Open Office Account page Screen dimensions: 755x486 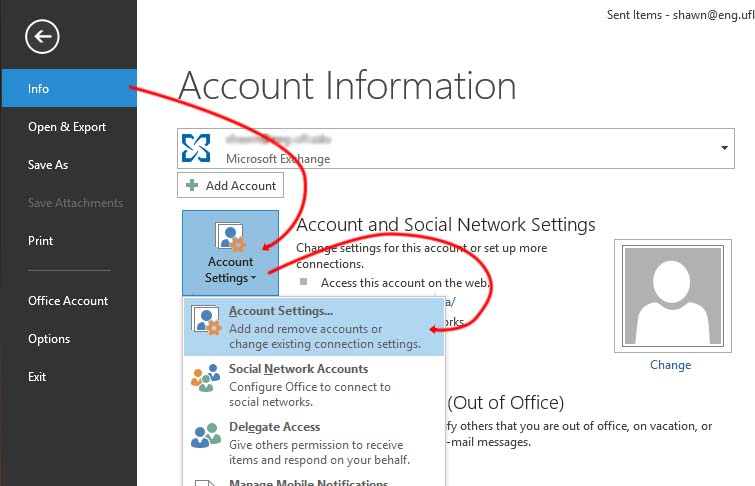68,301
